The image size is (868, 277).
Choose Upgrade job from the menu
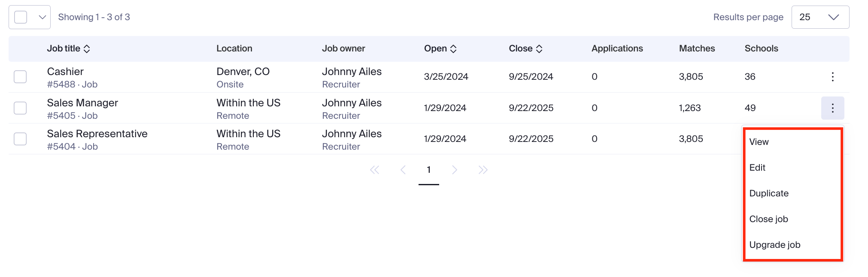pos(774,245)
